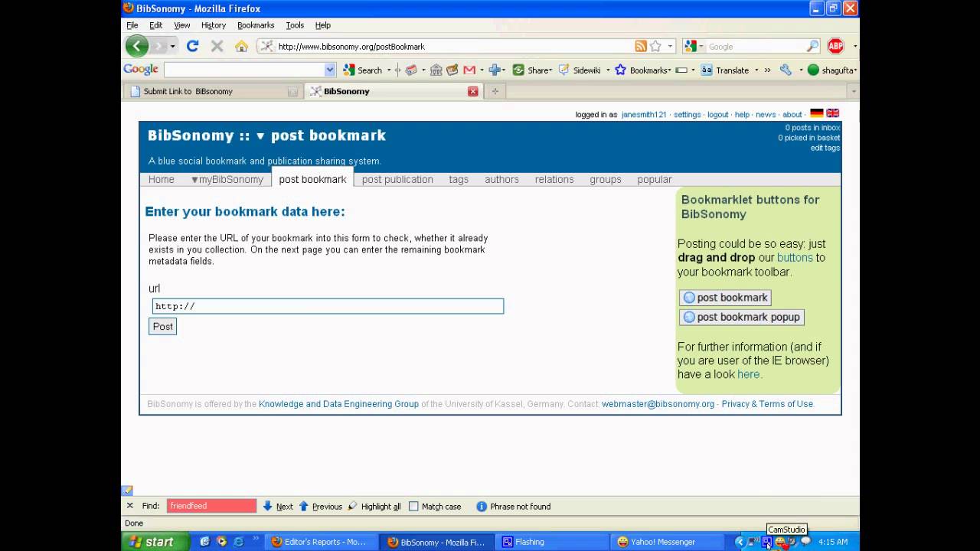The width and height of the screenshot is (980, 551).
Task: Click the Post button below url field
Action: click(x=162, y=327)
